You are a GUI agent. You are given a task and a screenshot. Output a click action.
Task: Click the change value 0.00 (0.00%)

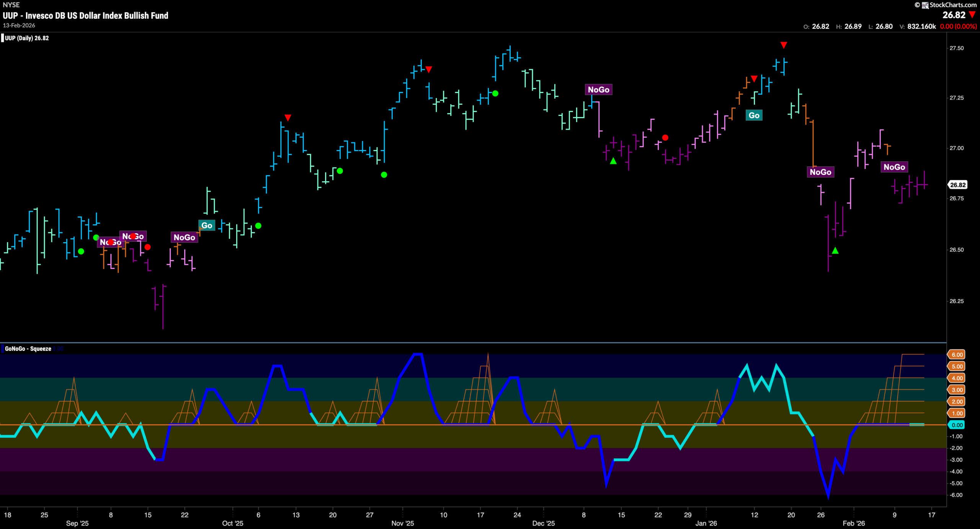[x=959, y=26]
